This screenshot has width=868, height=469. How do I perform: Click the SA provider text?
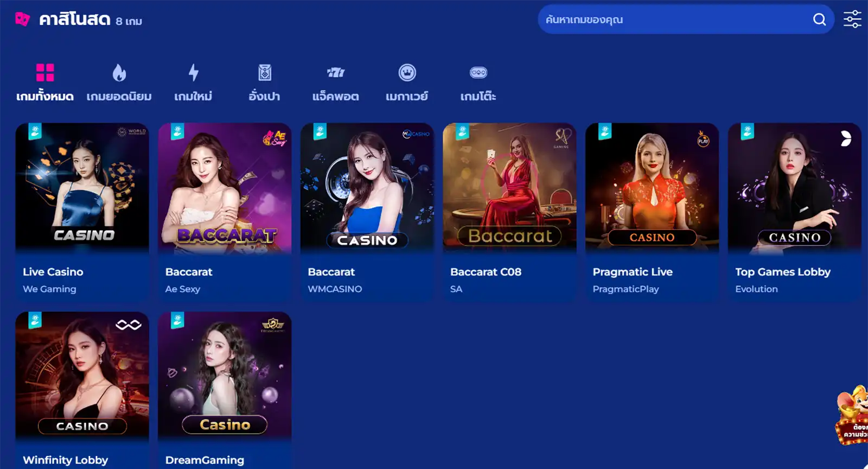tap(456, 289)
